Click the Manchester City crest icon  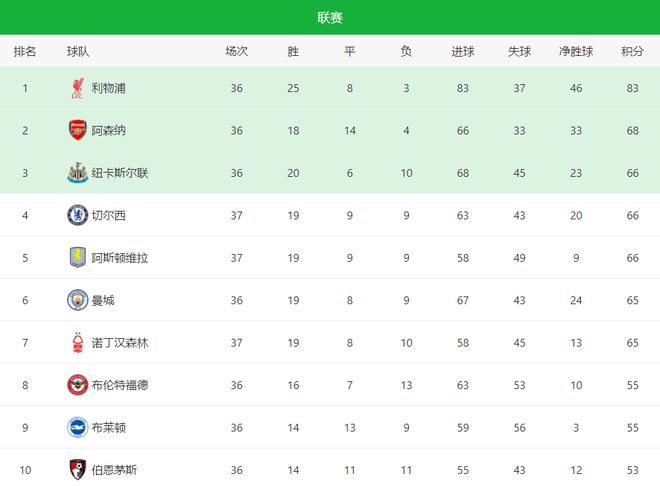(76, 300)
